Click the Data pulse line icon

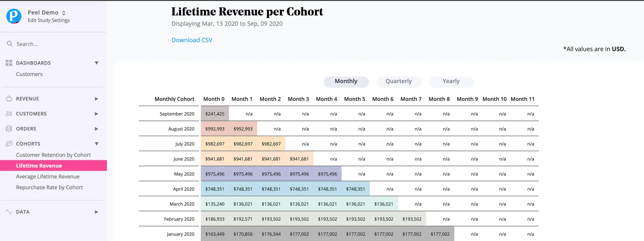[x=9, y=212]
